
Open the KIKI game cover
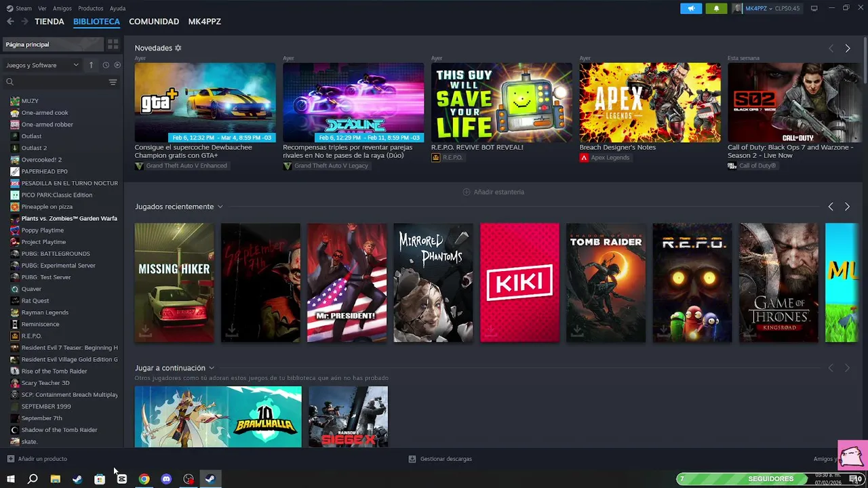[519, 283]
